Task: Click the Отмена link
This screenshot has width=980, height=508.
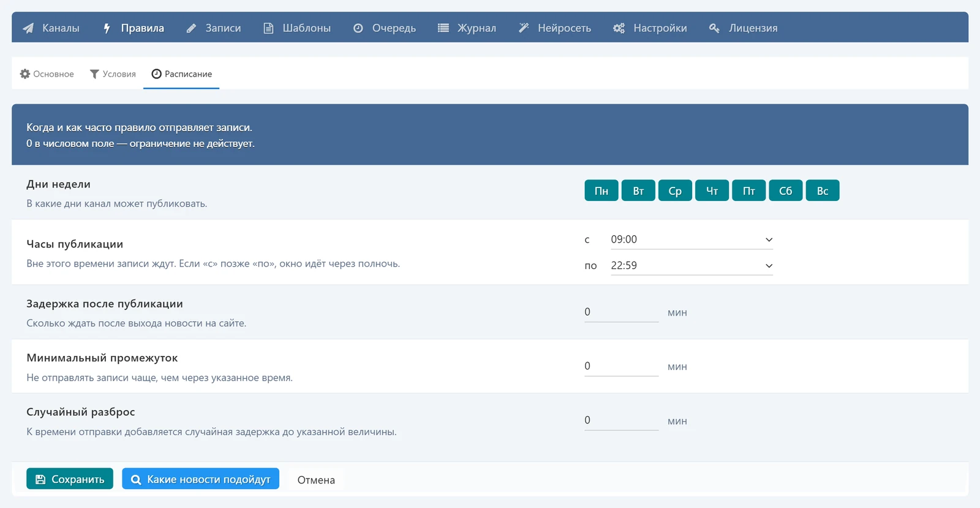Action: 316,480
